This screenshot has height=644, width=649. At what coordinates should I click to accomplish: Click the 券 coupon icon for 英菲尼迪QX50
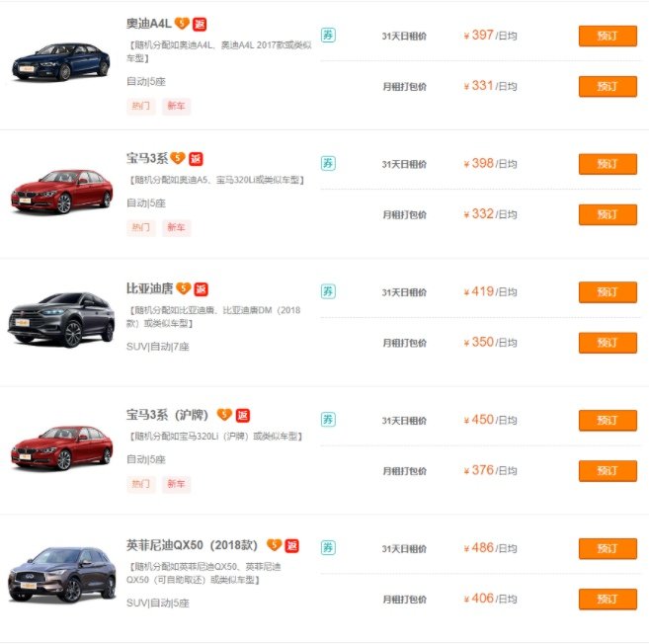[x=328, y=547]
